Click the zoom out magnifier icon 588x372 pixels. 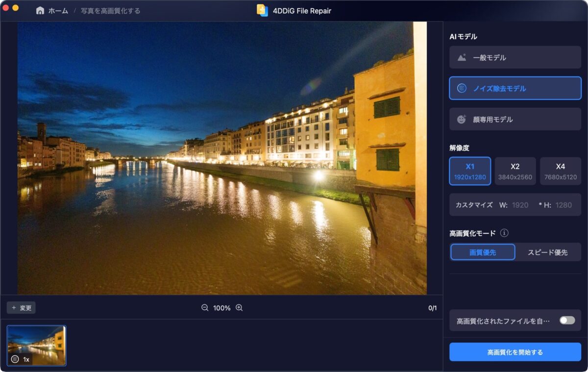coord(205,308)
